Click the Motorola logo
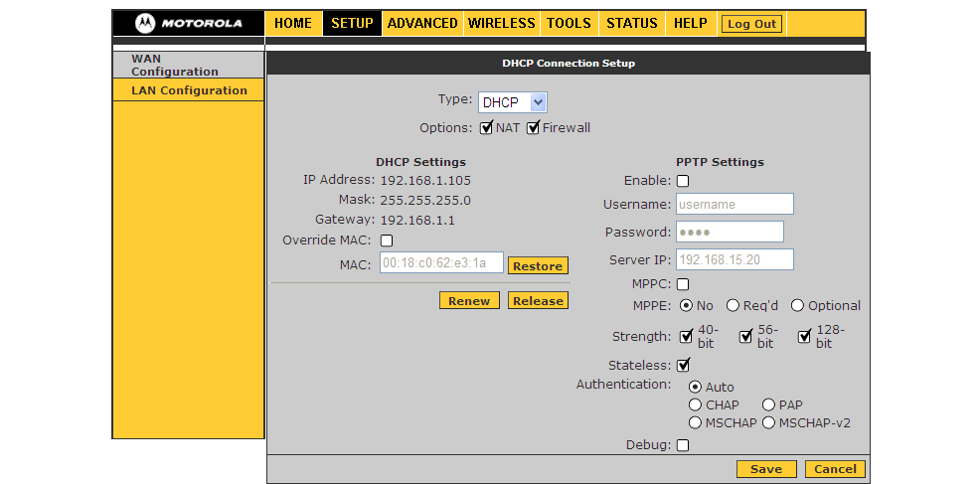 187,23
